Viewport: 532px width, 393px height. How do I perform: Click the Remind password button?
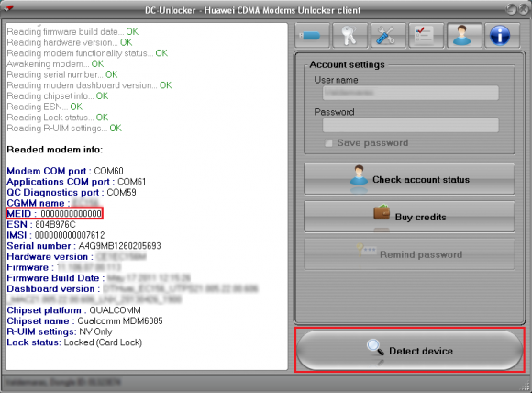[x=409, y=254]
